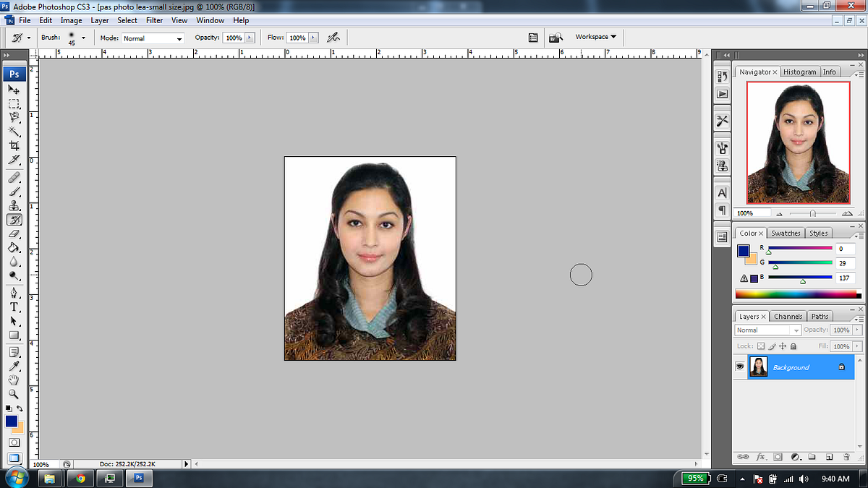Create a new layer
Viewport: 868px width, 488px height.
(x=828, y=457)
